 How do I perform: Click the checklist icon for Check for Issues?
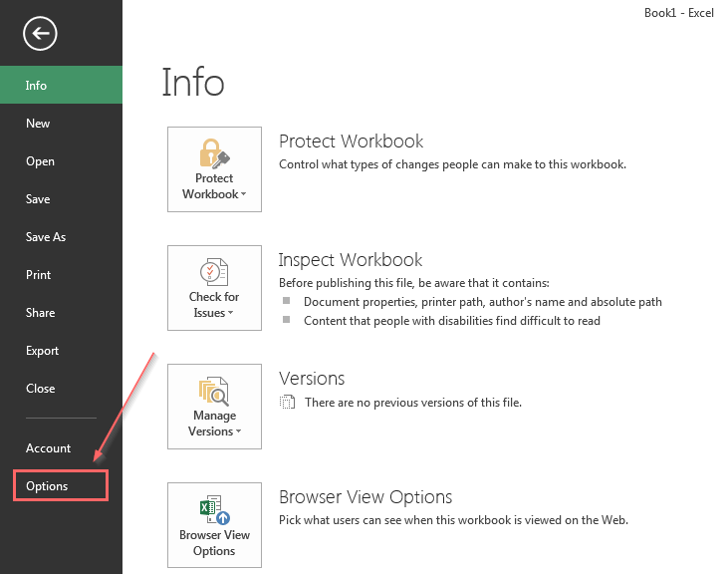pos(214,272)
